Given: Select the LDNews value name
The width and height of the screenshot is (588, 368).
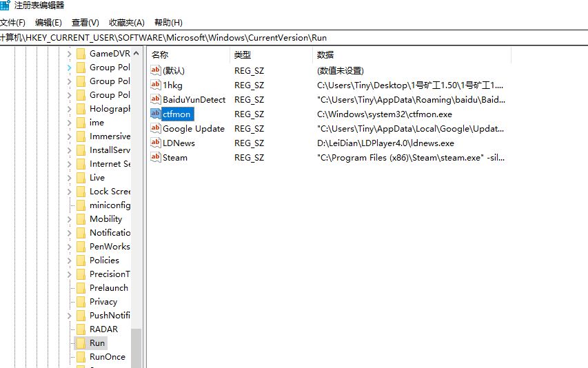Looking at the screenshot, I should [x=179, y=143].
